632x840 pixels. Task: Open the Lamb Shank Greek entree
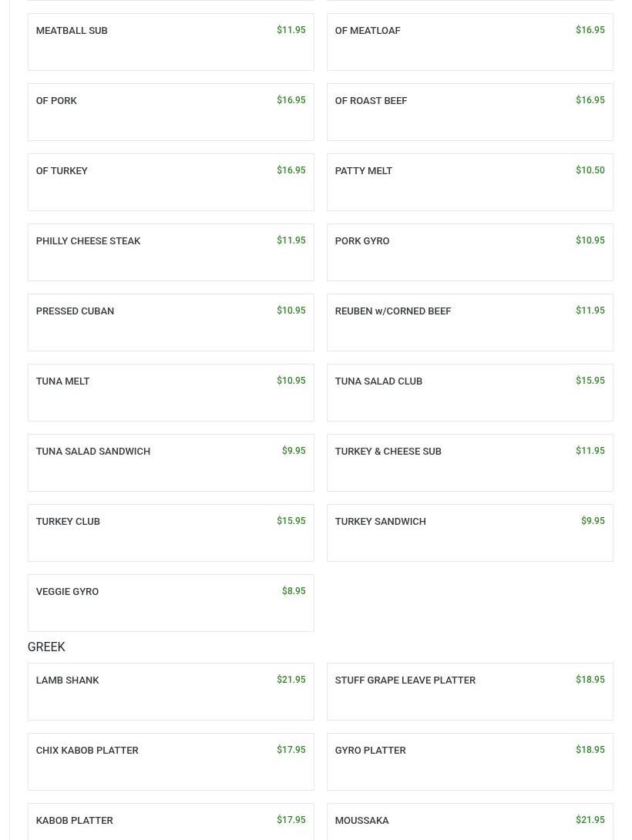[171, 691]
